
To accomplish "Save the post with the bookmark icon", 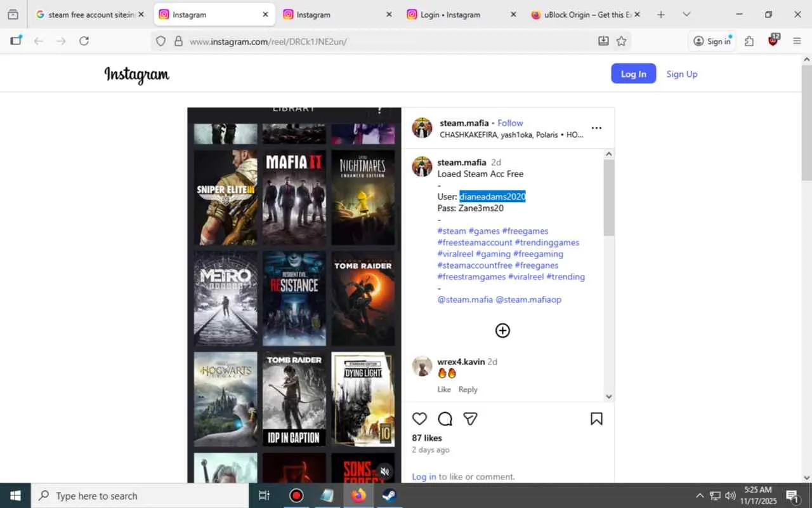I will pos(596,418).
